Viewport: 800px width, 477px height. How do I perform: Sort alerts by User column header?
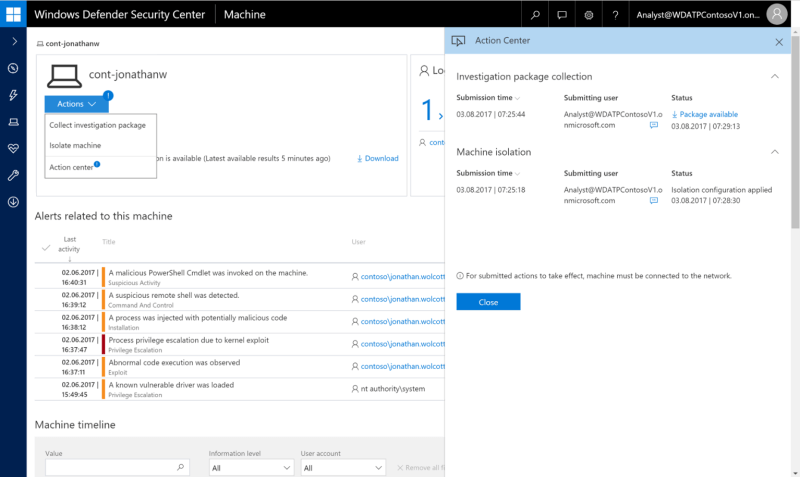[x=358, y=242]
